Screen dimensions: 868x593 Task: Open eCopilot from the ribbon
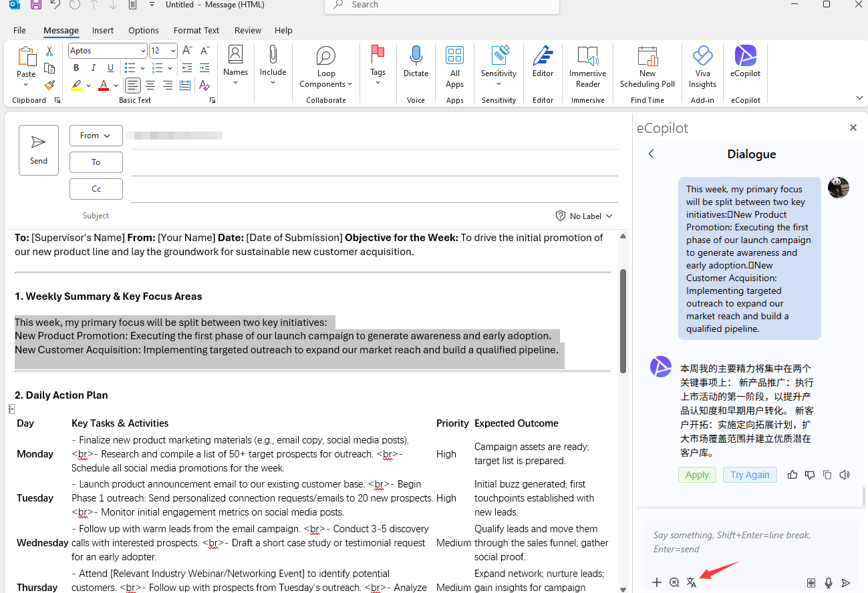pos(745,63)
